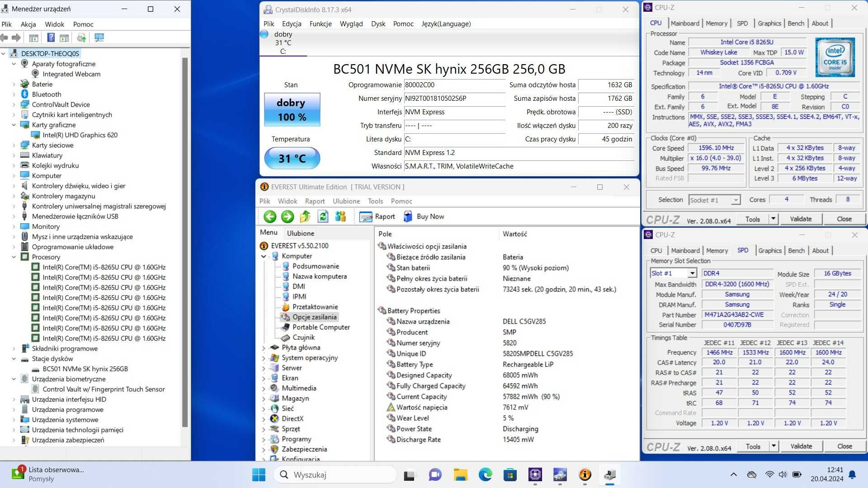Expand the Bluetooth node in Device Manager
Image resolution: width=868 pixels, height=488 pixels.
point(14,94)
